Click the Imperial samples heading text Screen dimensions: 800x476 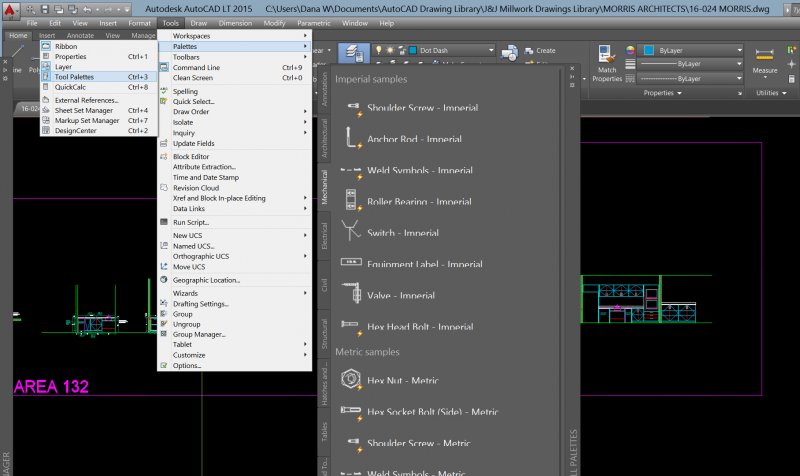click(371, 79)
